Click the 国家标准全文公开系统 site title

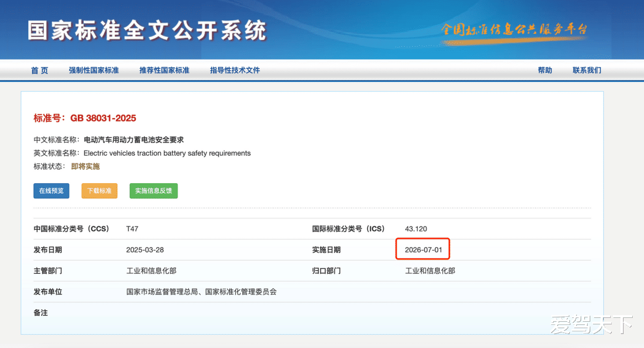(x=147, y=31)
